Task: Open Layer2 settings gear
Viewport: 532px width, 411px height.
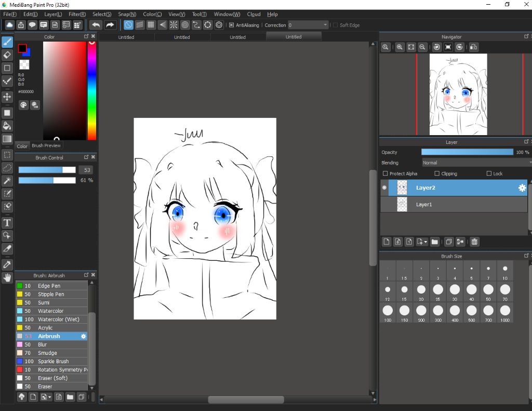Action: click(522, 188)
